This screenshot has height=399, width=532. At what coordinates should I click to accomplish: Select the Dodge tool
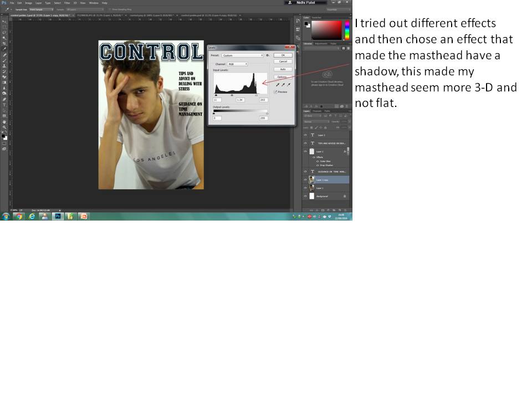4,93
